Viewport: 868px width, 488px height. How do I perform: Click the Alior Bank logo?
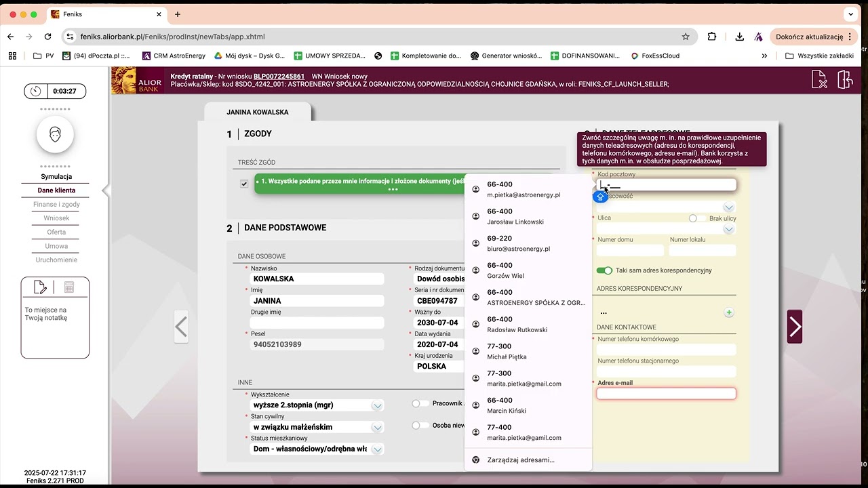click(138, 80)
